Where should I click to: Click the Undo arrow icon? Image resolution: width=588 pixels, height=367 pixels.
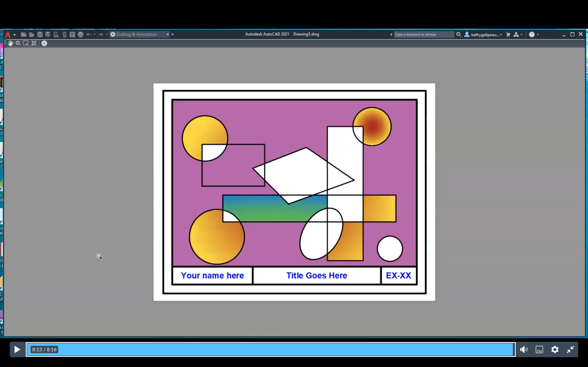(x=88, y=34)
